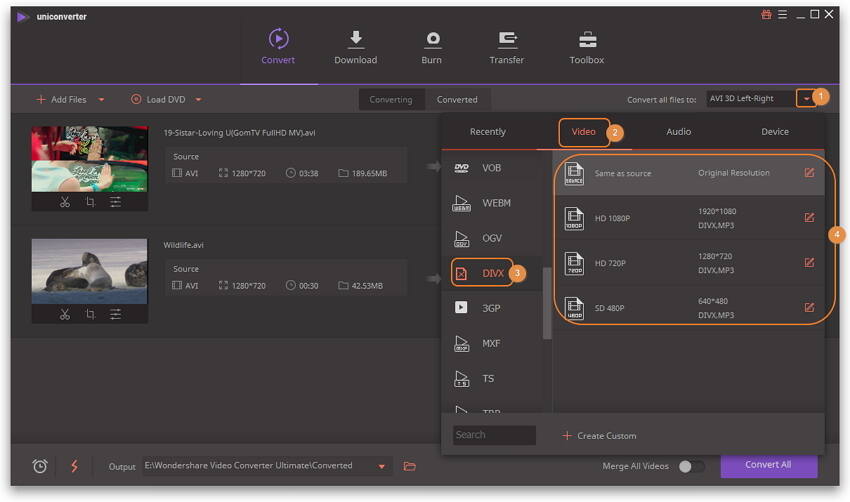
Task: Edit the HD 1080P preset
Action: click(809, 218)
